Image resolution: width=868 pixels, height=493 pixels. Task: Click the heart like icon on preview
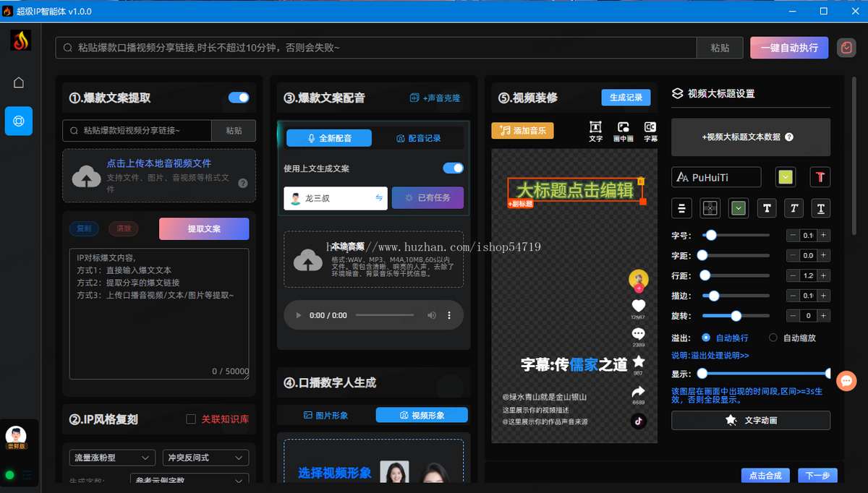coord(638,306)
